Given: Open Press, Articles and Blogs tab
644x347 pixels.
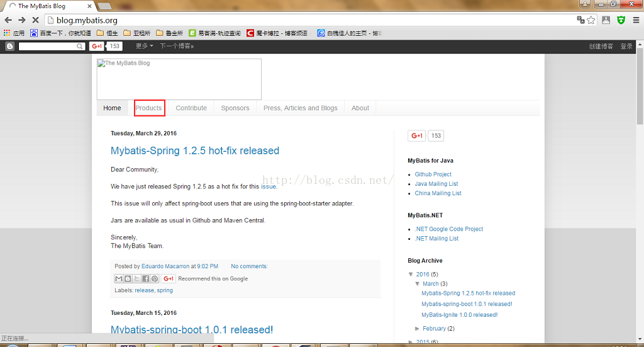Looking at the screenshot, I should coord(301,108).
